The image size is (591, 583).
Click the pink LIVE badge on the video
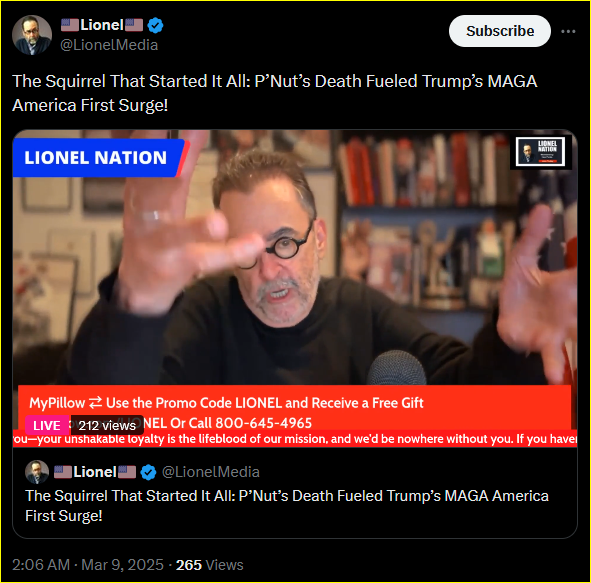coord(47,425)
